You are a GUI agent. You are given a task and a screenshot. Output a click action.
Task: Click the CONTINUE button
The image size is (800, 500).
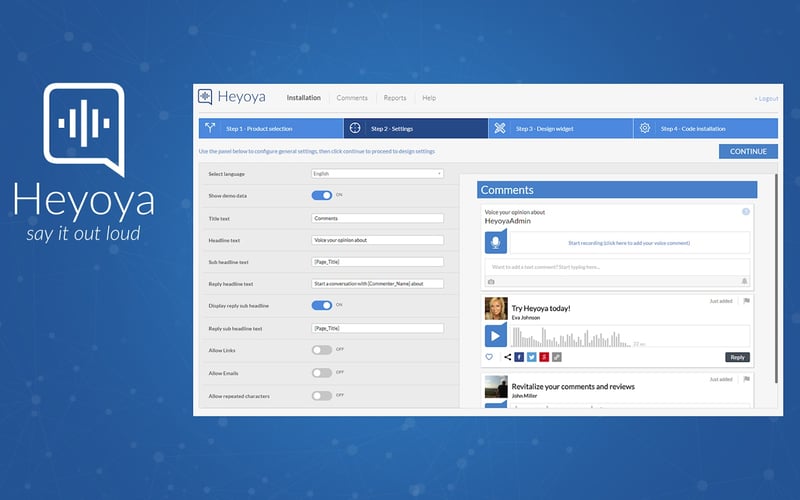(x=748, y=152)
